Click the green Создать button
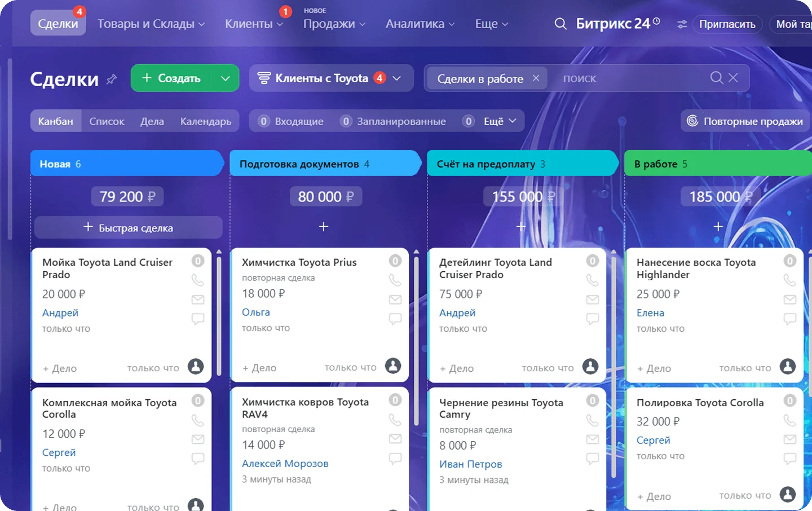 [171, 78]
